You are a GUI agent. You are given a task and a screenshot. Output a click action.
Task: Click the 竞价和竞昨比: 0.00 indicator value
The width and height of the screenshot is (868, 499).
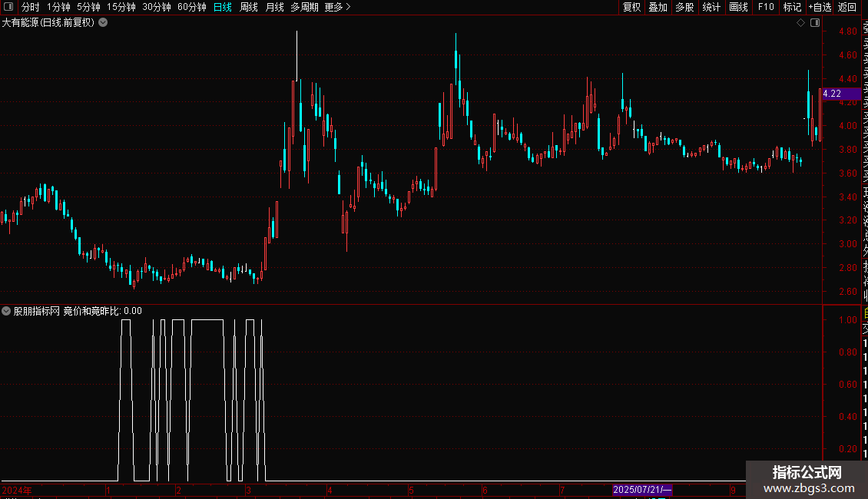coord(102,311)
